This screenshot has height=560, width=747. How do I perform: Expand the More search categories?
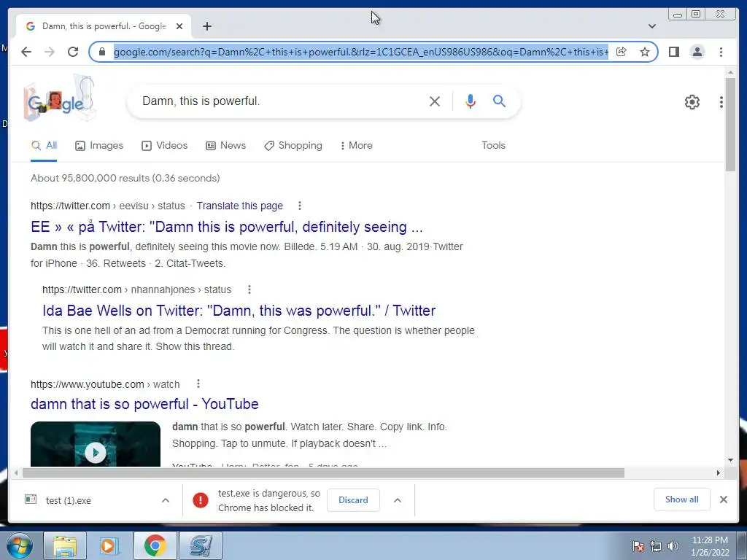tap(356, 146)
